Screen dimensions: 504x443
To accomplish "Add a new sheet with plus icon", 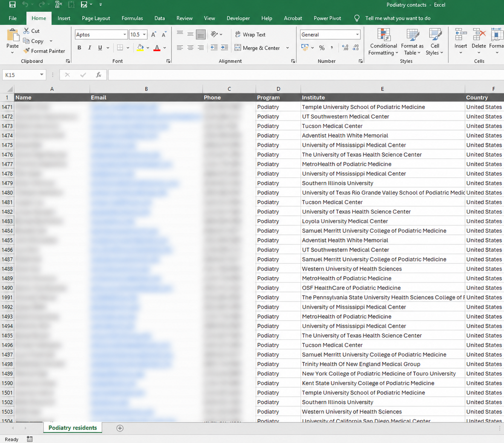I will [x=120, y=428].
